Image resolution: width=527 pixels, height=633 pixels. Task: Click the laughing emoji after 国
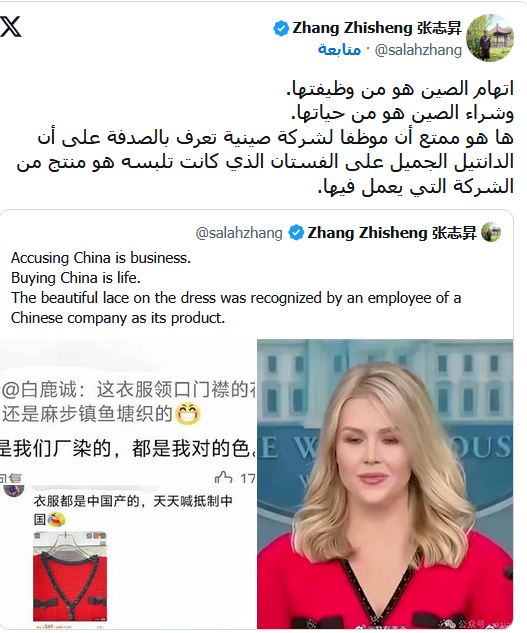tap(56, 519)
